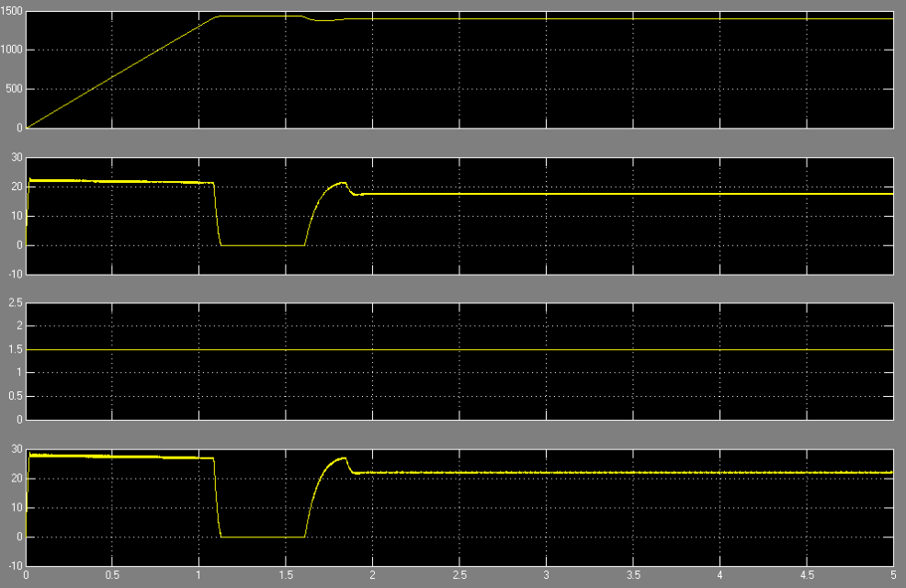
Task: Click the 4.5 time-axis tick label
Action: pyautogui.click(x=807, y=575)
